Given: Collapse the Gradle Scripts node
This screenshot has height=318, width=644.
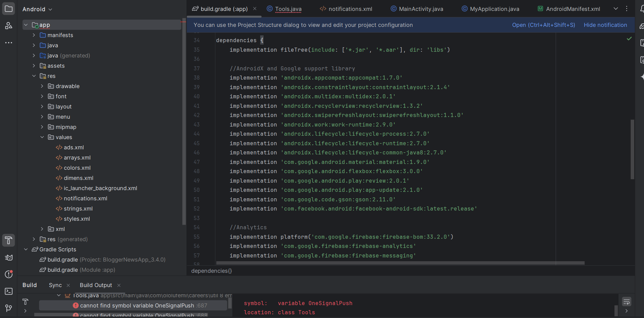Looking at the screenshot, I should (x=26, y=249).
